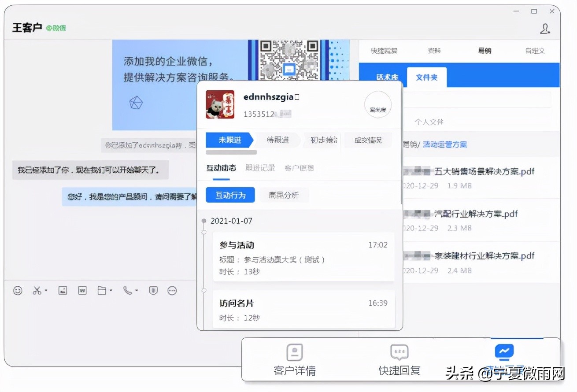Switch to the 话术库 tab

[x=388, y=77]
